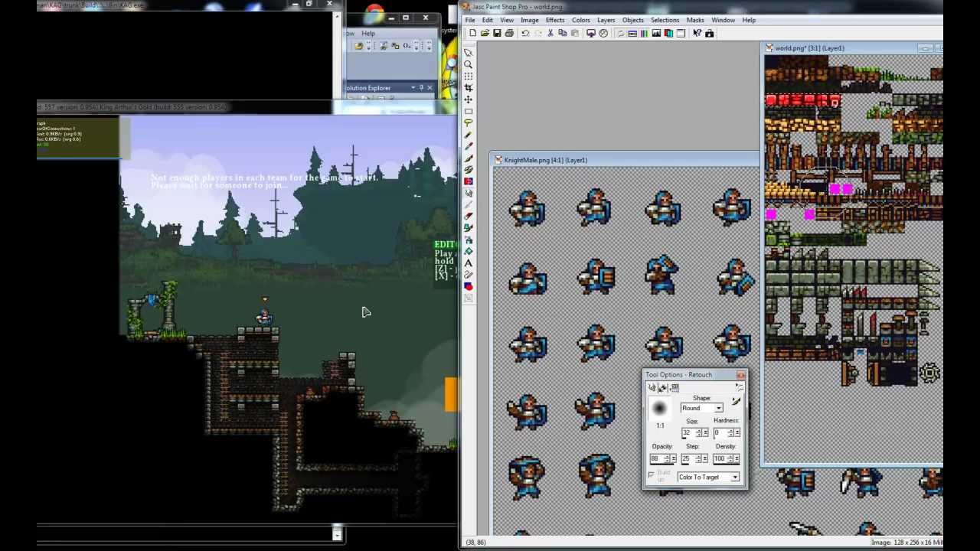The image size is (980, 551).
Task: Click the Save toolbar icon
Action: click(497, 33)
